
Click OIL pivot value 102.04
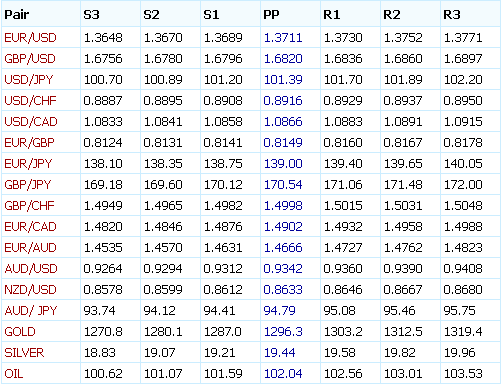tap(283, 374)
